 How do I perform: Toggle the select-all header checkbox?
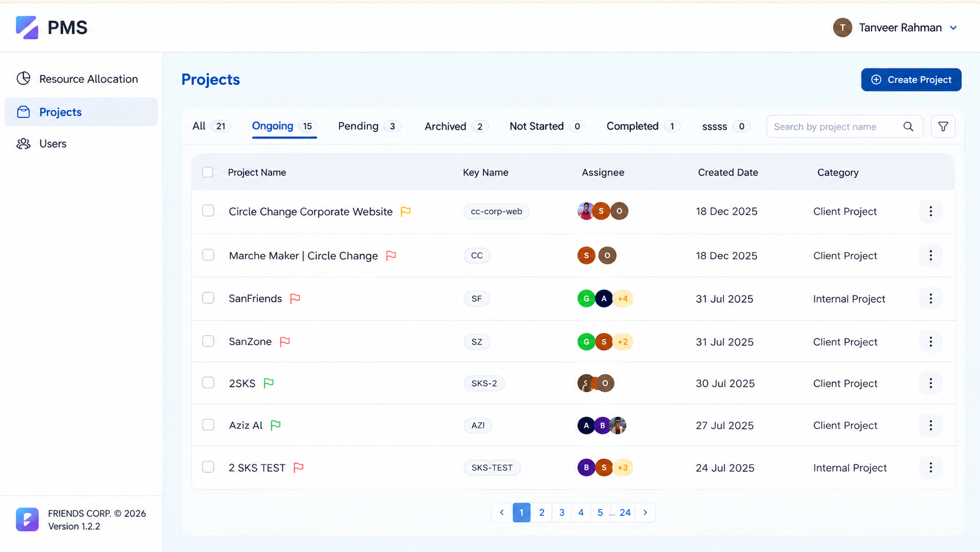tap(207, 172)
